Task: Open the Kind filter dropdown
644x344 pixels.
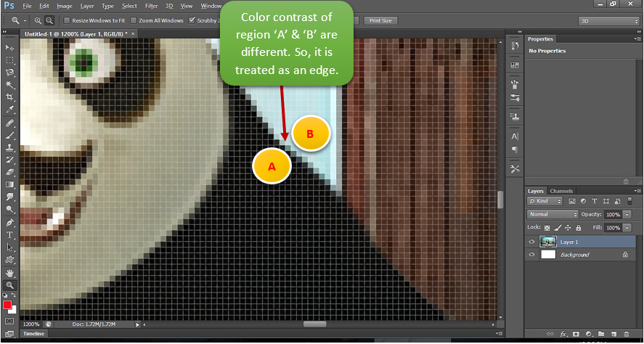Action: coord(545,201)
